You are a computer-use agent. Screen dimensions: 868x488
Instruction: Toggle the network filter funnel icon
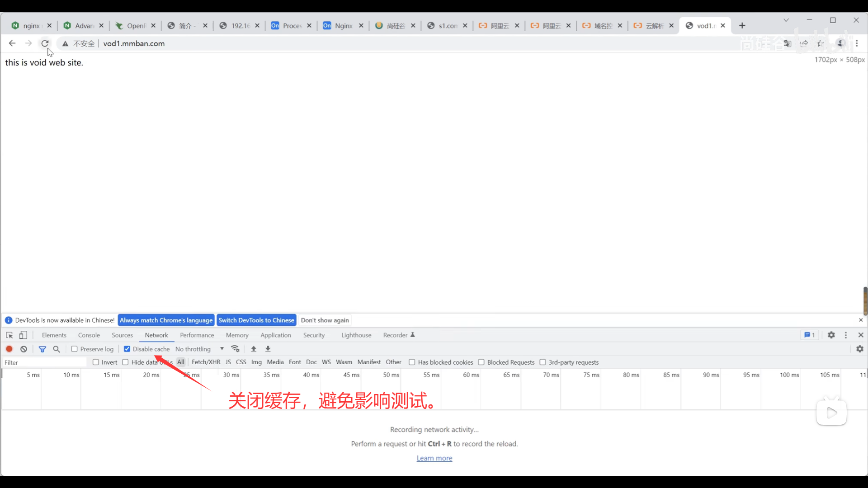[42, 349]
